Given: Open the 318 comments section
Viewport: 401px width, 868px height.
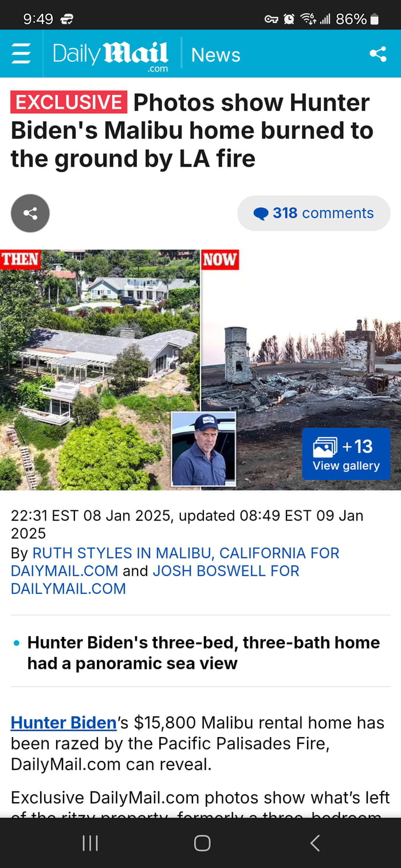Looking at the screenshot, I should [314, 213].
